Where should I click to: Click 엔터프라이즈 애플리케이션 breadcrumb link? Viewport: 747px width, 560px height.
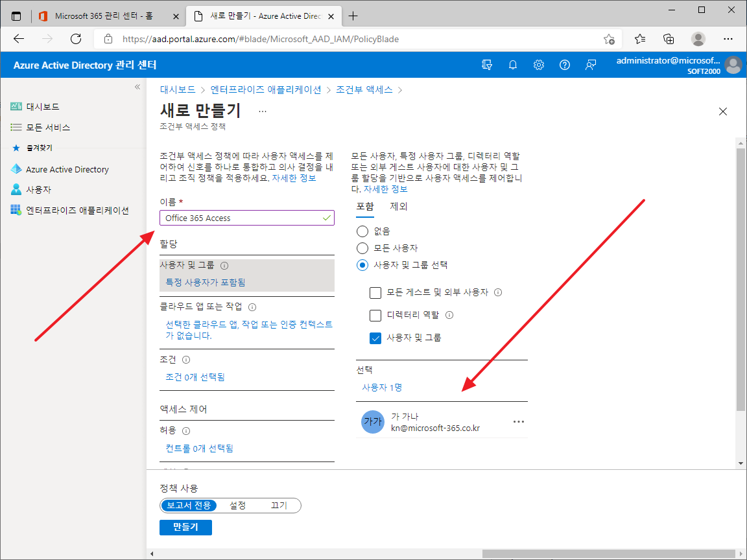click(266, 89)
